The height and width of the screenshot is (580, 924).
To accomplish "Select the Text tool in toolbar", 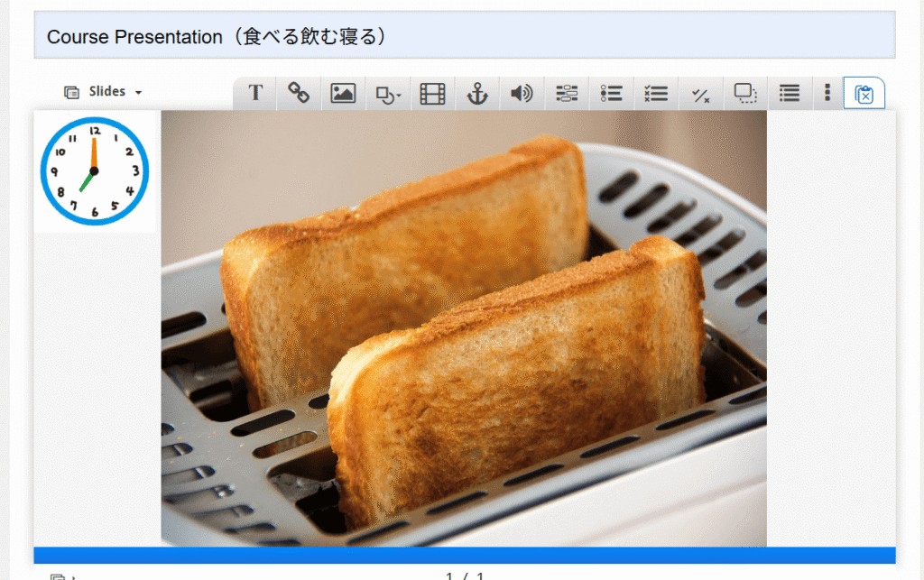I will click(x=255, y=93).
